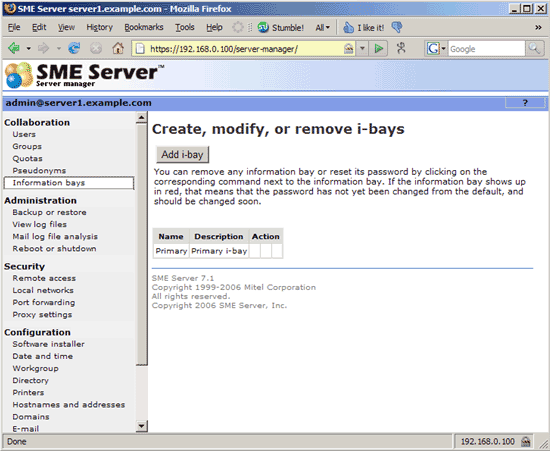Screen dimensions: 550x451
Task: Select Information bays in the sidebar
Action: (x=69, y=183)
